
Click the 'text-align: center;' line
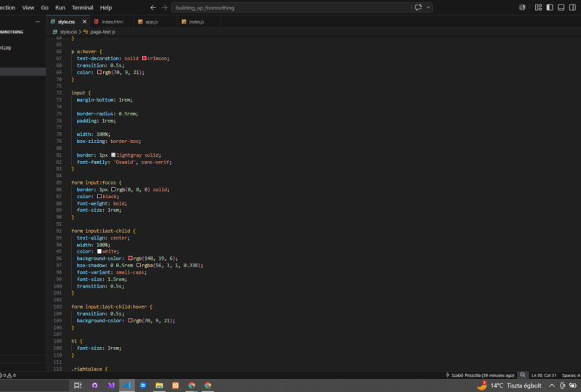[103, 237]
